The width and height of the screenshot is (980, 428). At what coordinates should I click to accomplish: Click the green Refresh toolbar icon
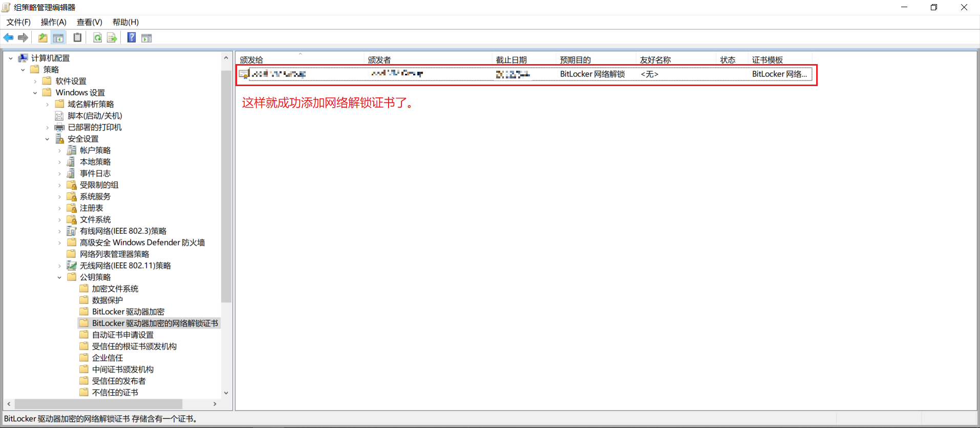97,37
